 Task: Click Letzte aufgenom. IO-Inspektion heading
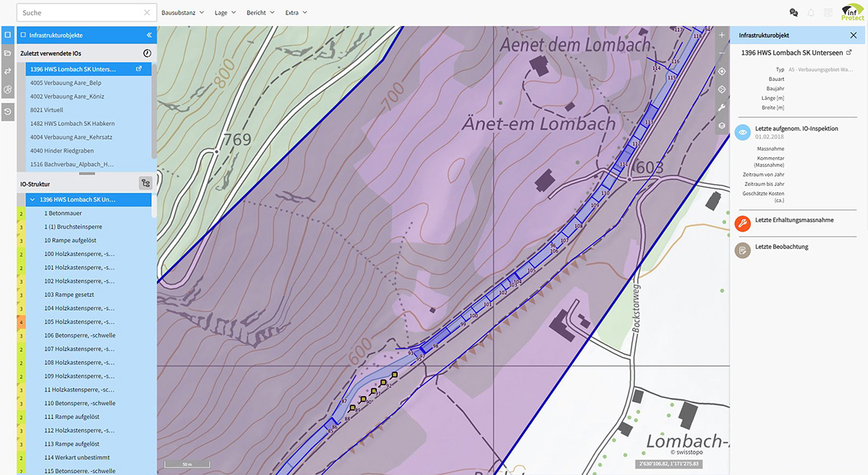796,128
